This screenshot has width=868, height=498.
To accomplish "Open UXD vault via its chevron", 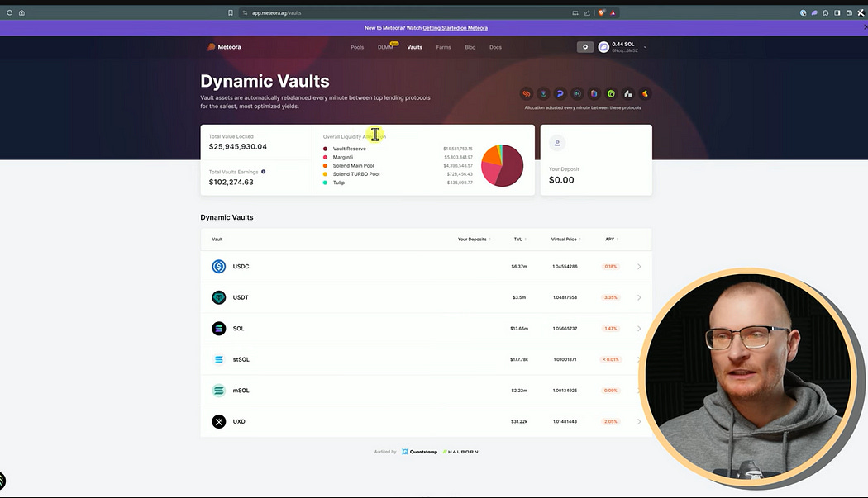I will tap(639, 421).
